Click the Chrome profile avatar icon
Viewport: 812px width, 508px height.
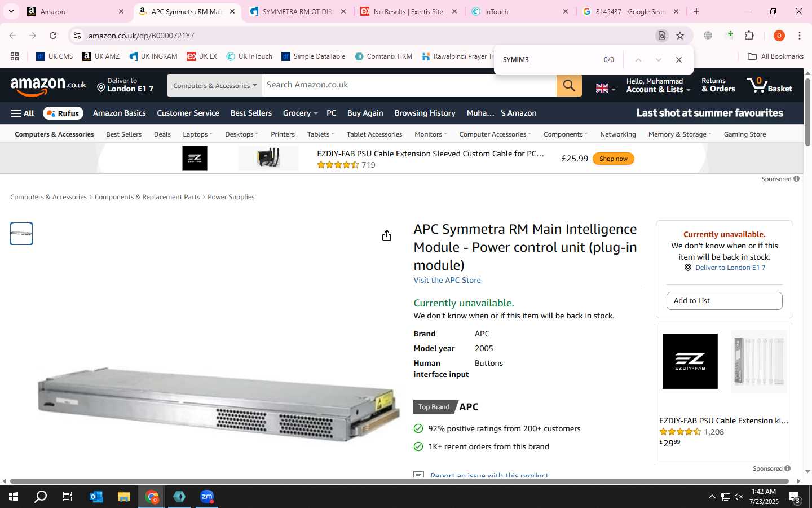pyautogui.click(x=779, y=36)
